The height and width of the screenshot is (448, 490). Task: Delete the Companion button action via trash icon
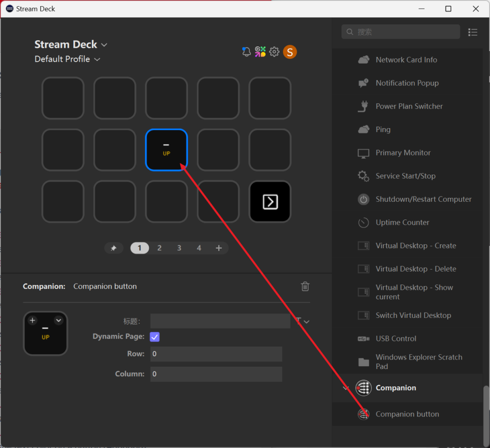tap(305, 286)
